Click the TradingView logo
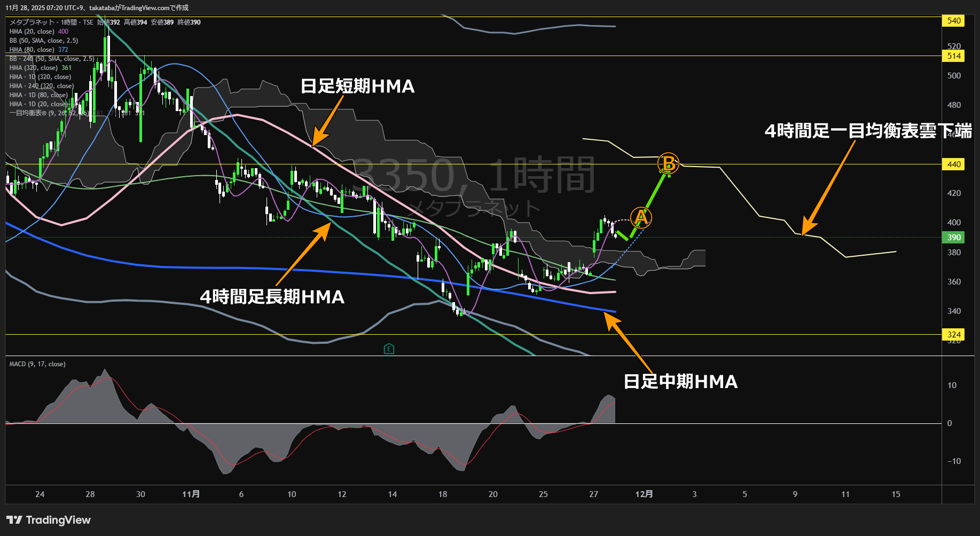980x536 pixels. tap(49, 520)
